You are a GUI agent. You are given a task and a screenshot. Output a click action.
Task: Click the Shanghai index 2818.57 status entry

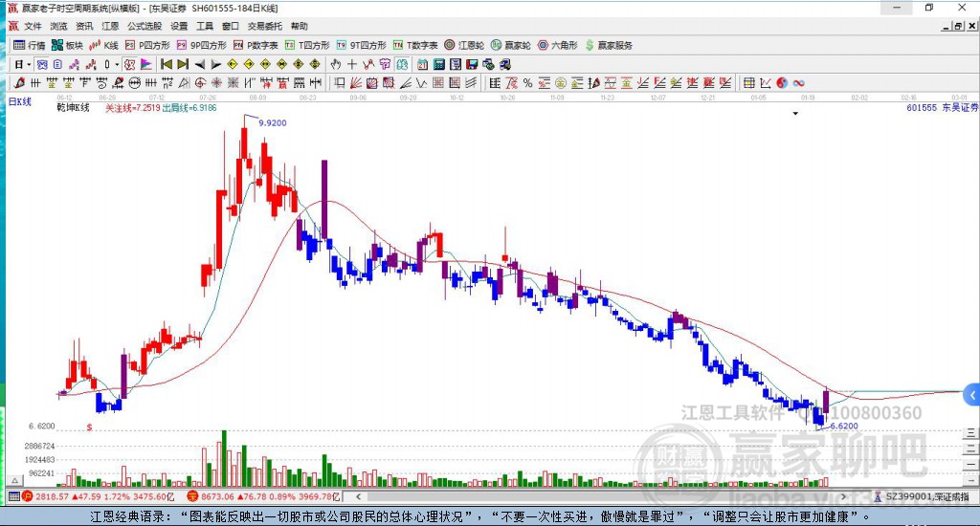coord(99,496)
